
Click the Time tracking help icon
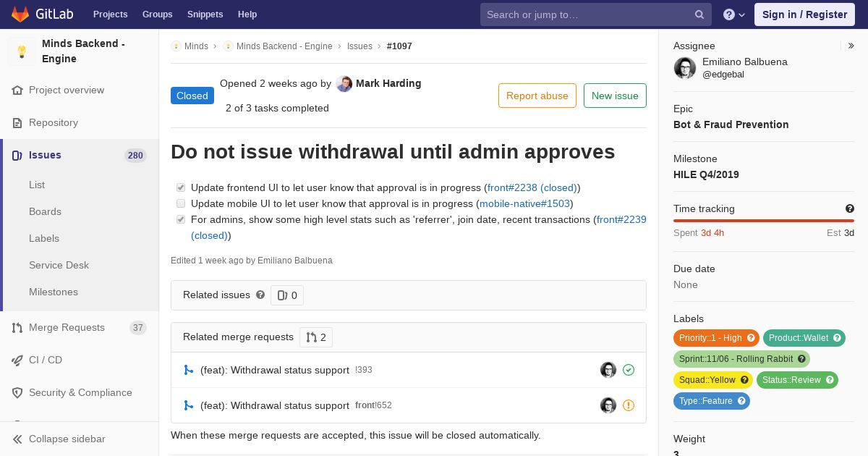(x=849, y=208)
